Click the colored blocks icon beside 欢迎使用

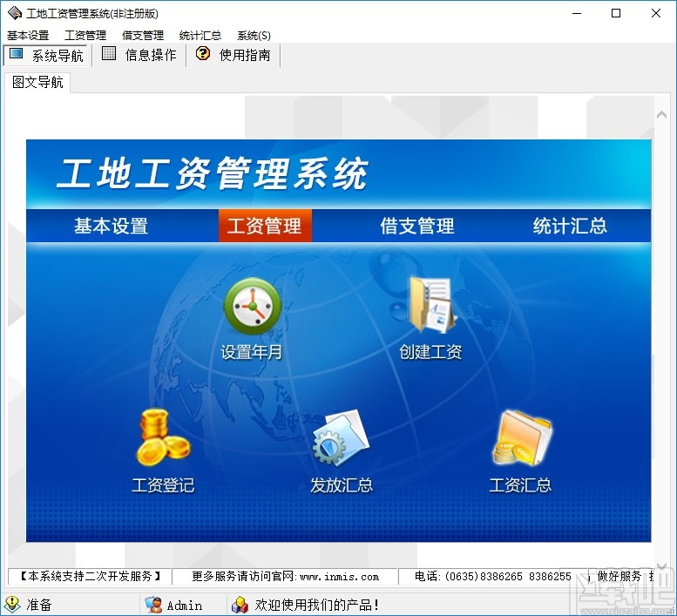(240, 605)
